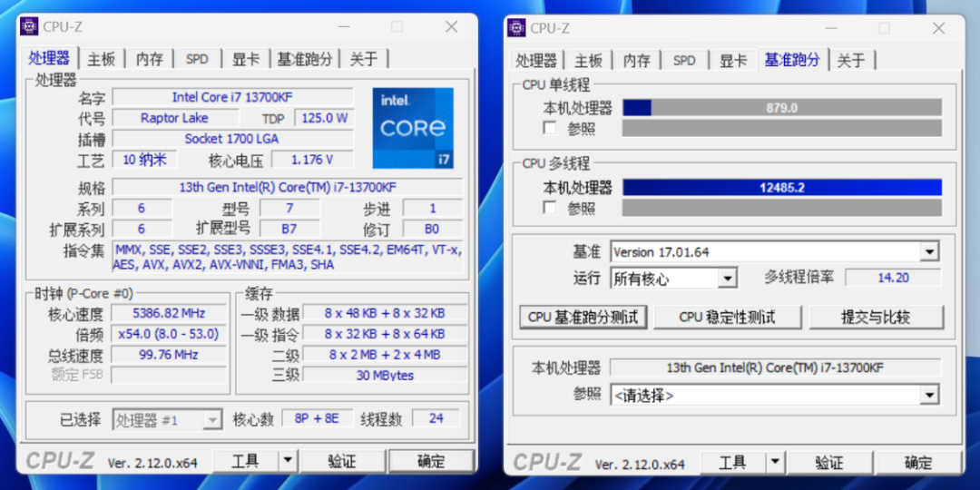Click the 代号 value Raptor Lake
The height and width of the screenshot is (490, 980).
pos(175,118)
